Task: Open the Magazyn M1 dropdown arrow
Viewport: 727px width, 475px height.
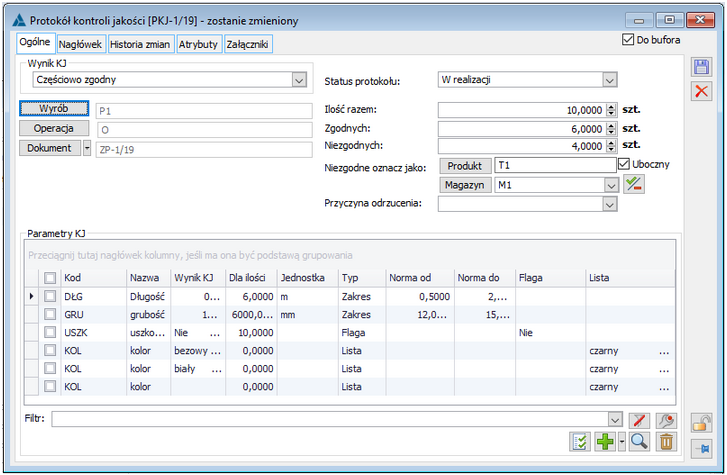Action: click(x=611, y=185)
